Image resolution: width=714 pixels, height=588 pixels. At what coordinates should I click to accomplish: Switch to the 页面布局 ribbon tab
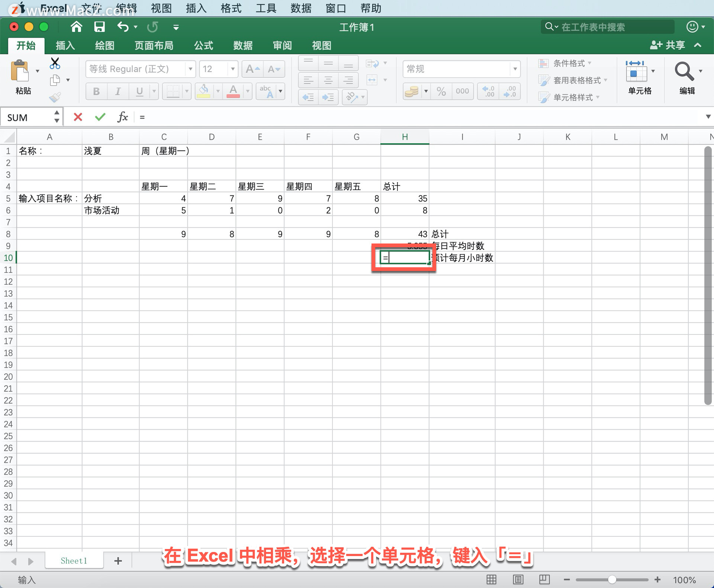(154, 45)
